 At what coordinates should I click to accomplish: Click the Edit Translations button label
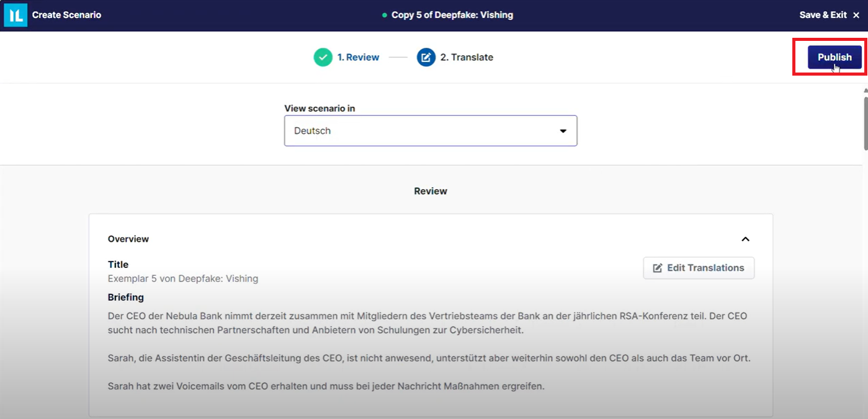[x=705, y=268]
